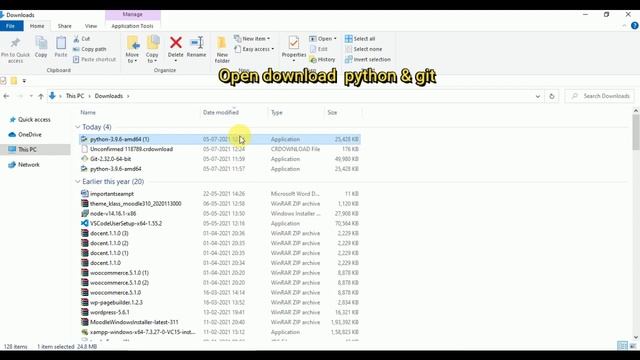The image size is (640, 360).
Task: Click the Cut scissors icon
Action: coord(76,39)
